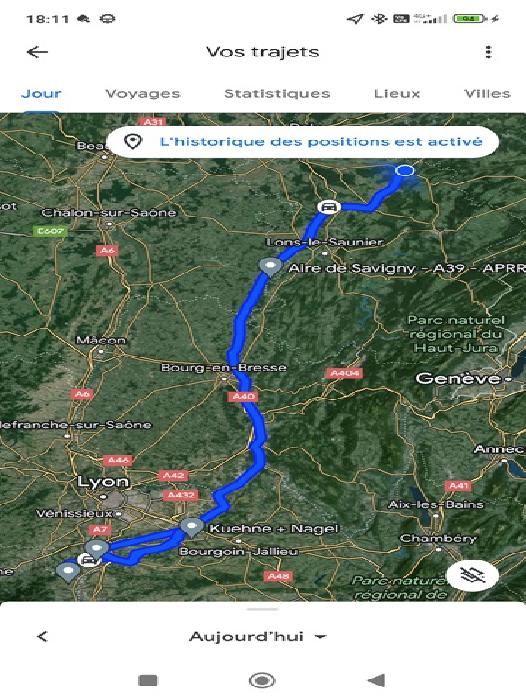Tap the southwestern-most gray place pin
This screenshot has height=700, width=526.
(x=68, y=572)
